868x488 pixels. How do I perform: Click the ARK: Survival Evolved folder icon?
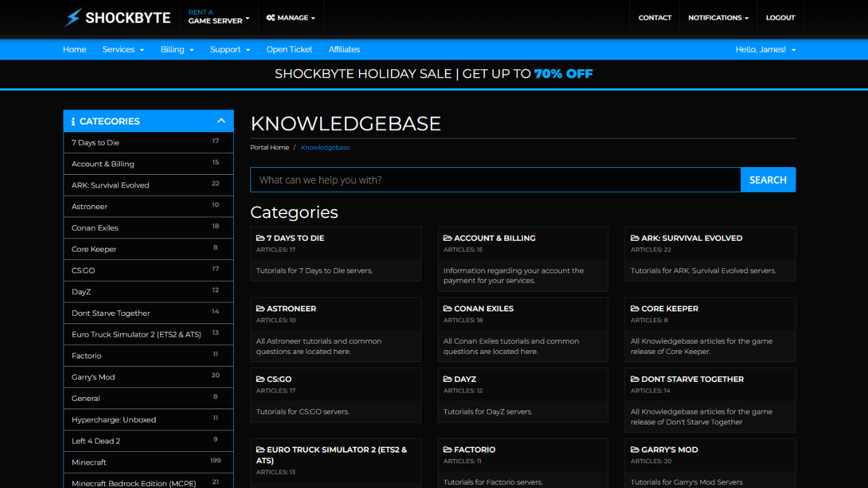point(635,238)
